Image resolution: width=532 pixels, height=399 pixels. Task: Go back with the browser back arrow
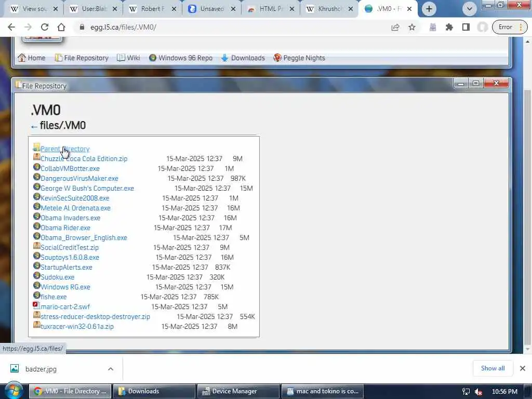(11, 27)
